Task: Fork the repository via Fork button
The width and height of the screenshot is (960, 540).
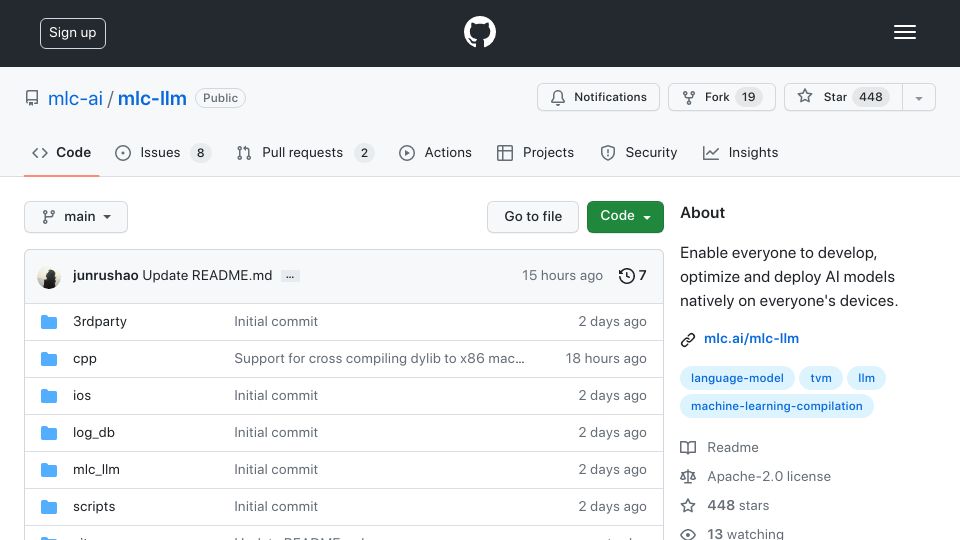Action: click(722, 97)
